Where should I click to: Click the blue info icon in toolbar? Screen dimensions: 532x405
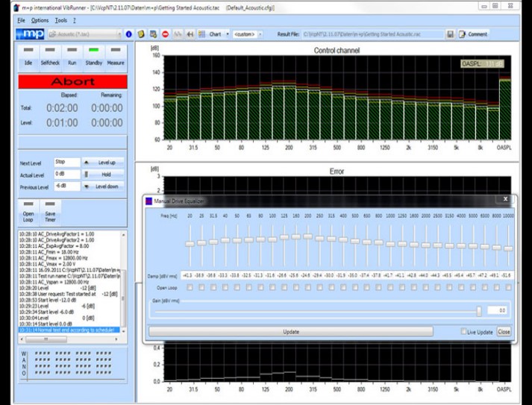pyautogui.click(x=128, y=34)
